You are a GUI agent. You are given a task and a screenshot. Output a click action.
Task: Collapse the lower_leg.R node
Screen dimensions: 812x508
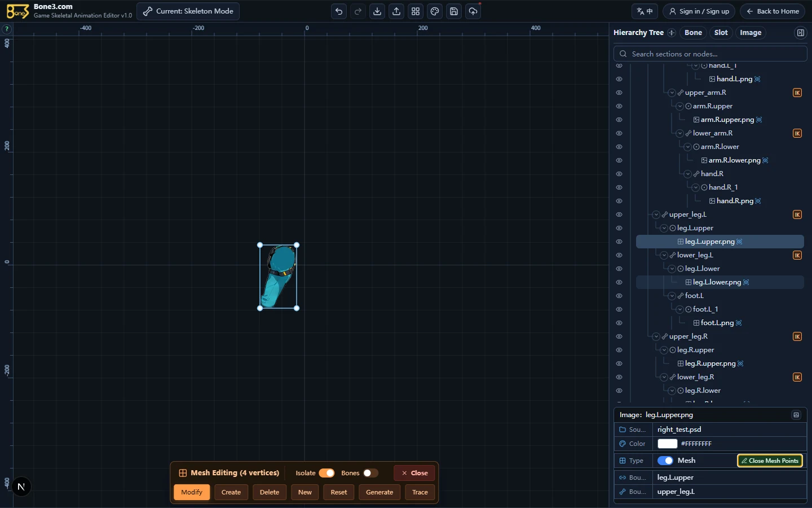click(664, 377)
